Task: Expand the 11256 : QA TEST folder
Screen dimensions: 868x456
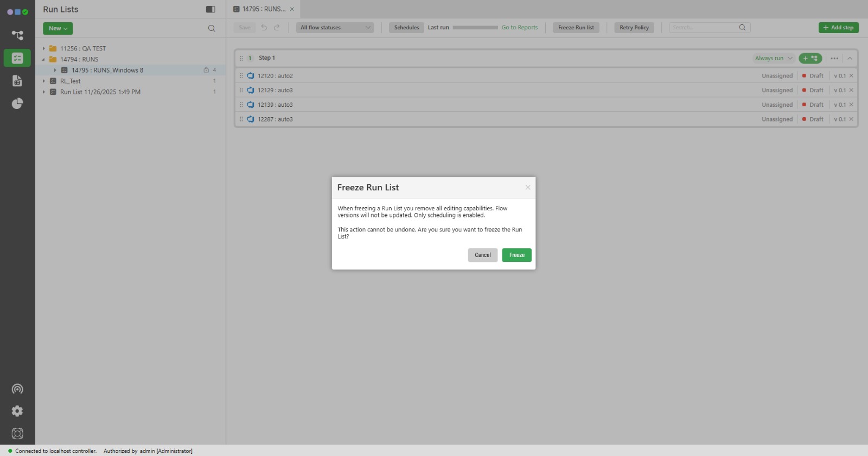Action: (44, 48)
